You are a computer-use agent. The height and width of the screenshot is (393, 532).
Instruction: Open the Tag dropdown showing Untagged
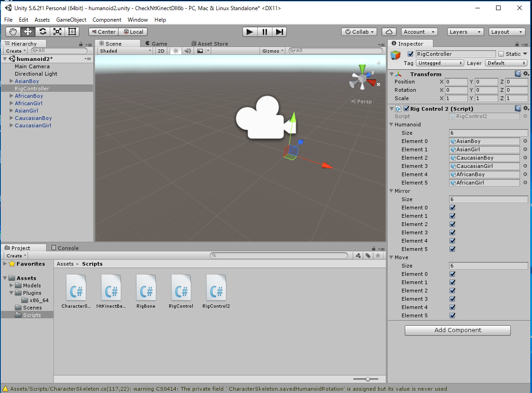coord(440,63)
